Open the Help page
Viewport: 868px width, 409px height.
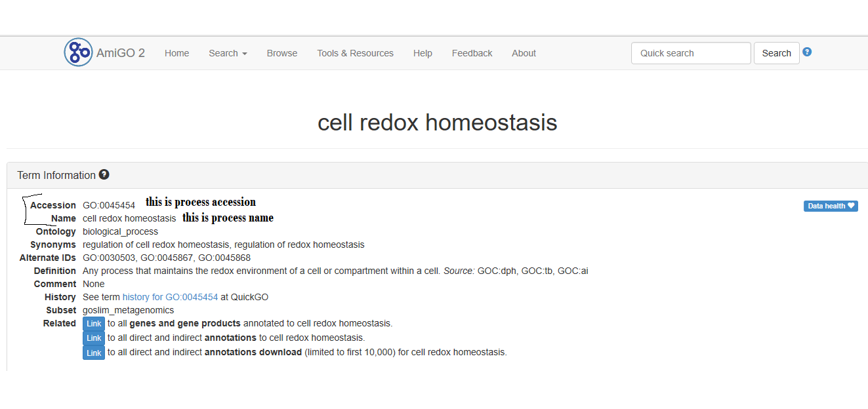423,53
